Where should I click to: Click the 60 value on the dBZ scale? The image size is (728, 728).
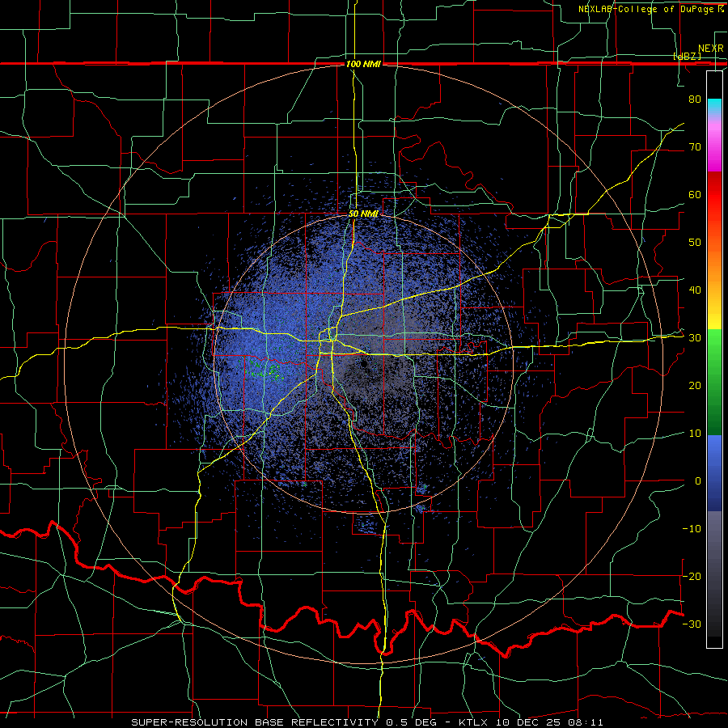coord(695,194)
